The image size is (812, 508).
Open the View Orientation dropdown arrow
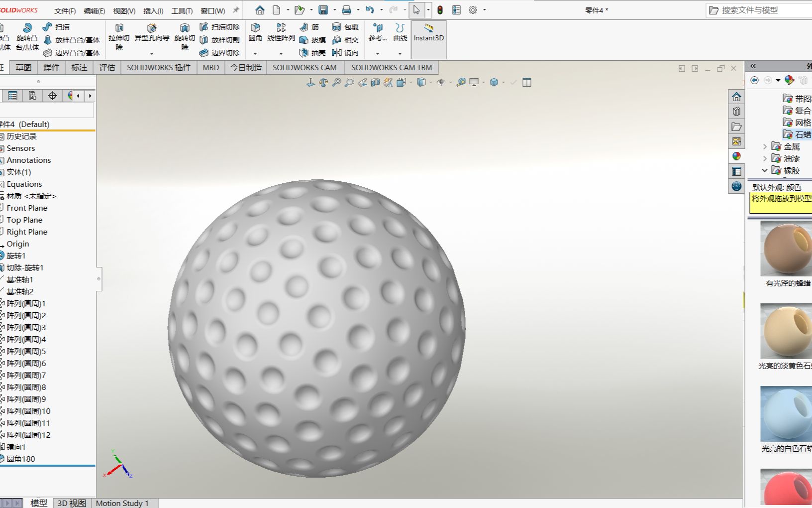431,82
